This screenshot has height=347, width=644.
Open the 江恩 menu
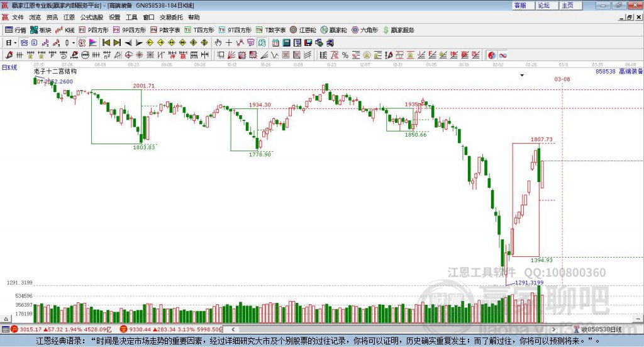click(x=69, y=17)
